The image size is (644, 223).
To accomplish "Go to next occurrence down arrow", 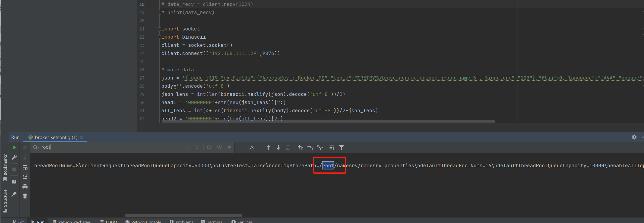I will click(278, 148).
